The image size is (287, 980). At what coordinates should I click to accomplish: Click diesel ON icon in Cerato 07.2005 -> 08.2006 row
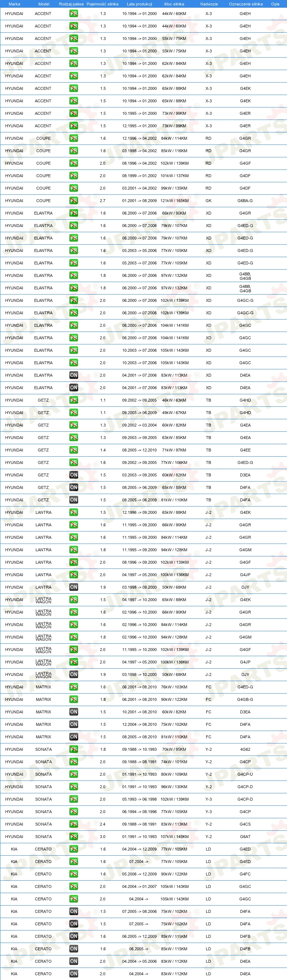coord(73,911)
